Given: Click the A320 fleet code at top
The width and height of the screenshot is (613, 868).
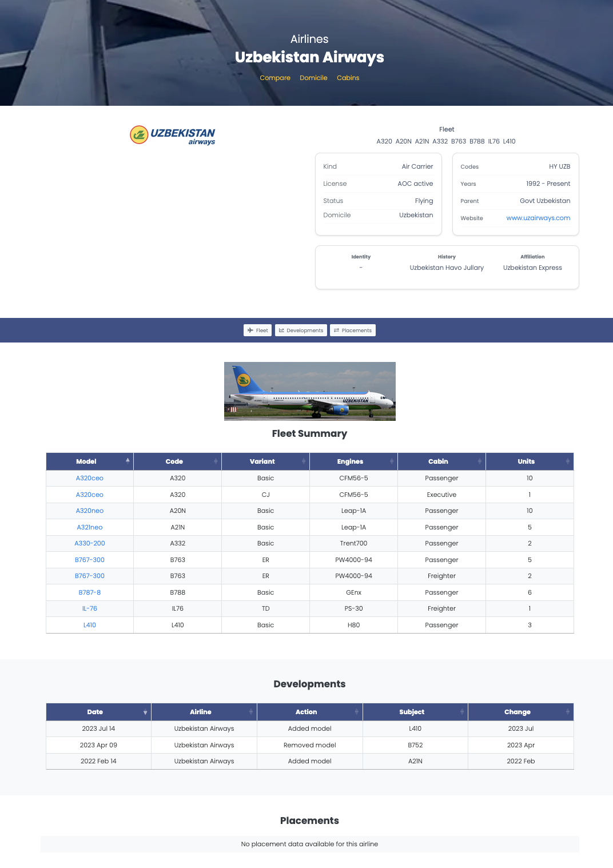Looking at the screenshot, I should [384, 141].
